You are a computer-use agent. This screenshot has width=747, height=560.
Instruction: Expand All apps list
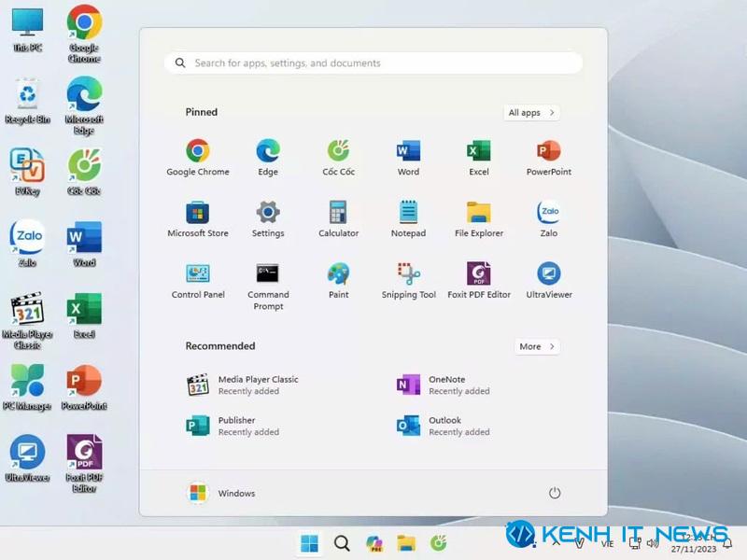pyautogui.click(x=531, y=113)
